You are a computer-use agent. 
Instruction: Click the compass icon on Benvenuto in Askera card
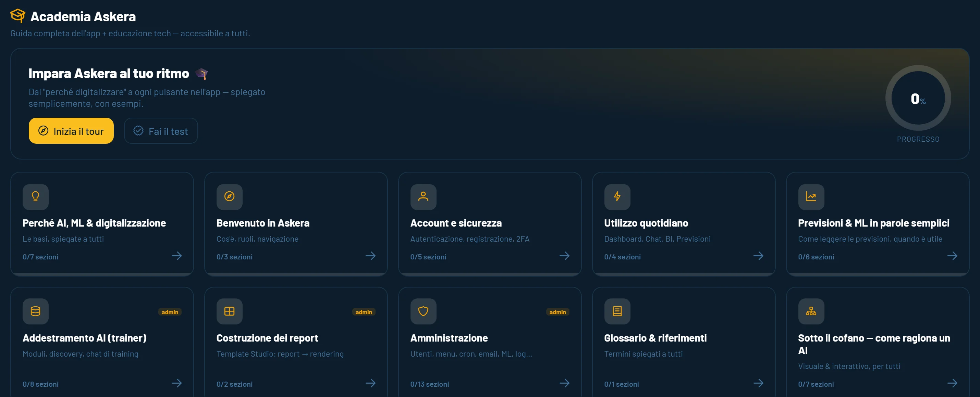point(229,197)
